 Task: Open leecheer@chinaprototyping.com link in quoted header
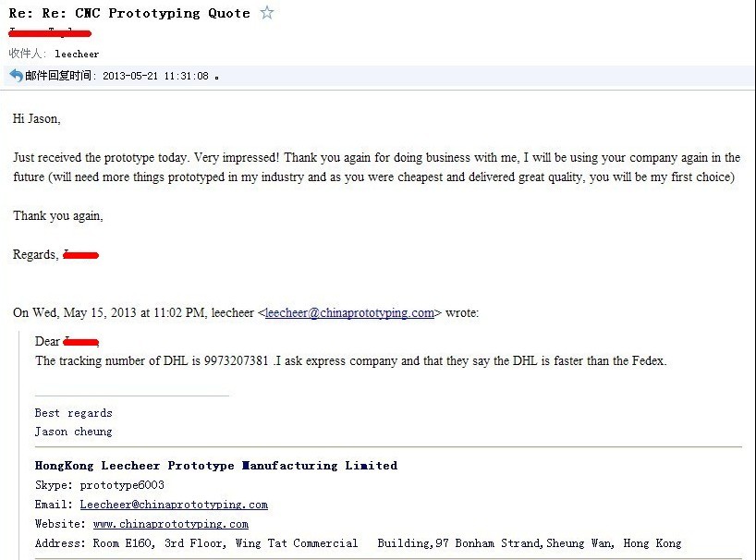[349, 312]
